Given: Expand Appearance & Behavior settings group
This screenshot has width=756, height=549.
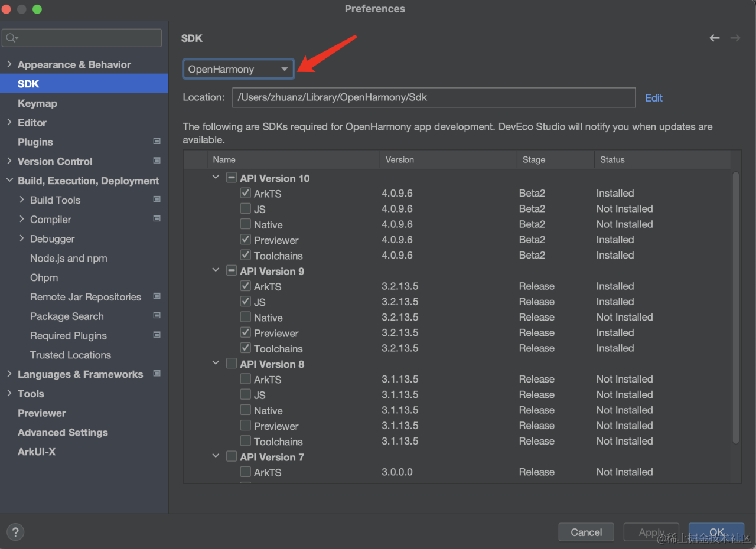Looking at the screenshot, I should [9, 64].
